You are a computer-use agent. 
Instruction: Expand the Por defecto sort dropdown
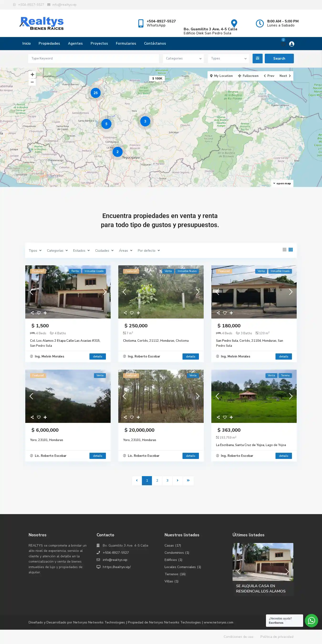pos(149,250)
